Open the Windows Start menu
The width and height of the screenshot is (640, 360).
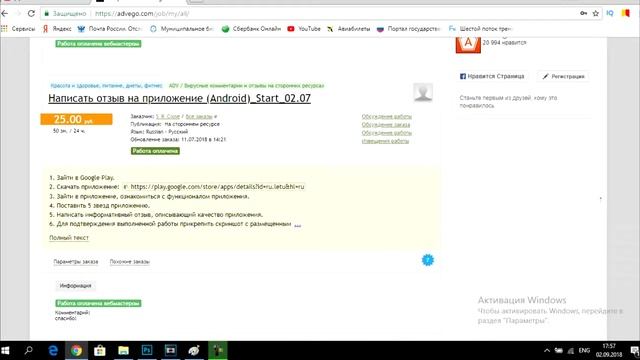[x=5, y=351]
